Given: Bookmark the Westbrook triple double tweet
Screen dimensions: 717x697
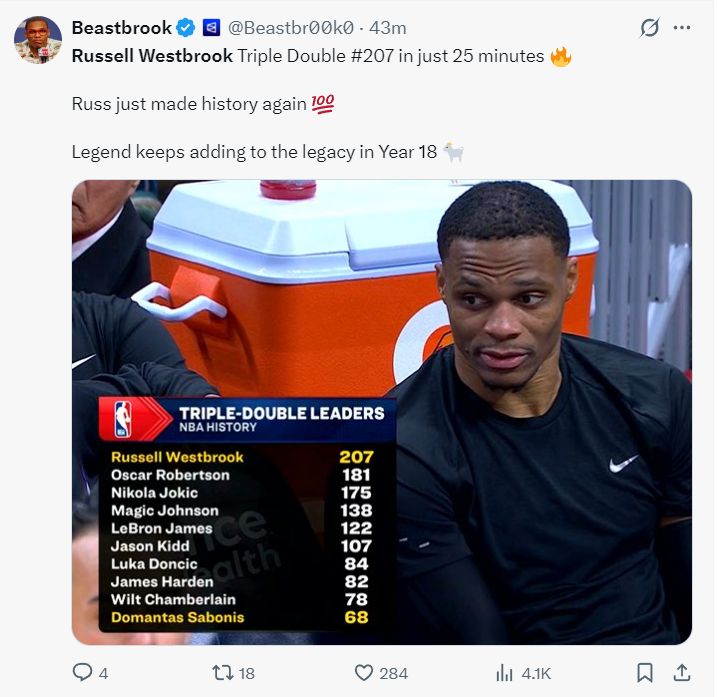Looking at the screenshot, I should pos(645,673).
